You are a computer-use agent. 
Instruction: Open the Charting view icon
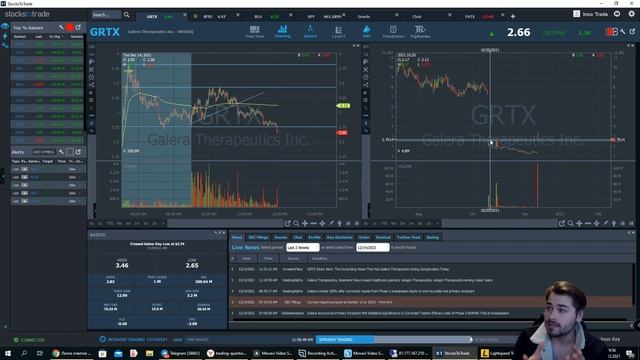[x=282, y=31]
